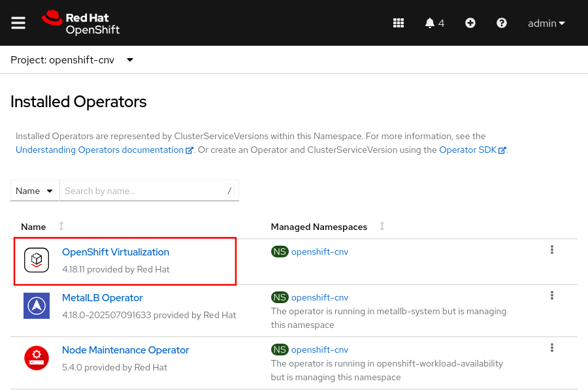Open the OpenShift Virtualization operator
This screenshot has width=588, height=392.
click(x=116, y=252)
